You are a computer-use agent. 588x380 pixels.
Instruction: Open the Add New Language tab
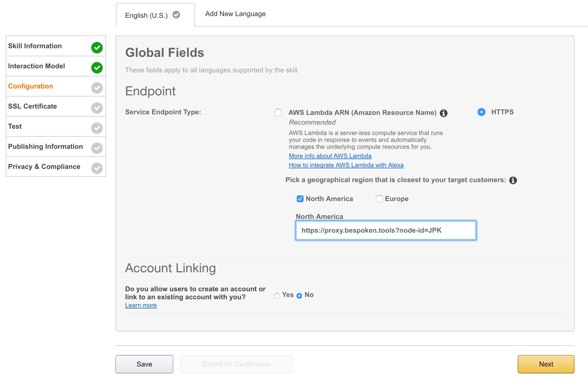tap(235, 14)
